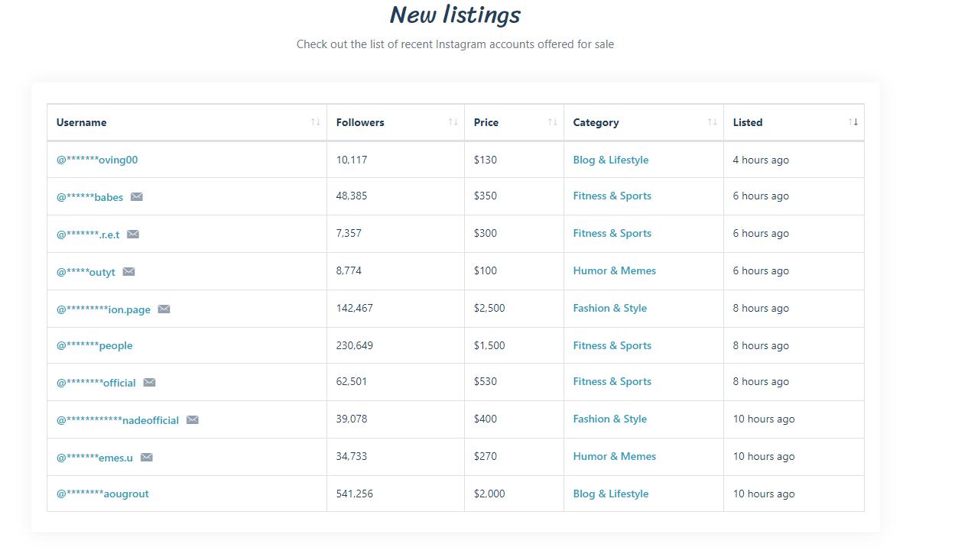Image resolution: width=968 pixels, height=560 pixels.
Task: Click the mail icon next to @*****outyt
Action: pos(129,272)
